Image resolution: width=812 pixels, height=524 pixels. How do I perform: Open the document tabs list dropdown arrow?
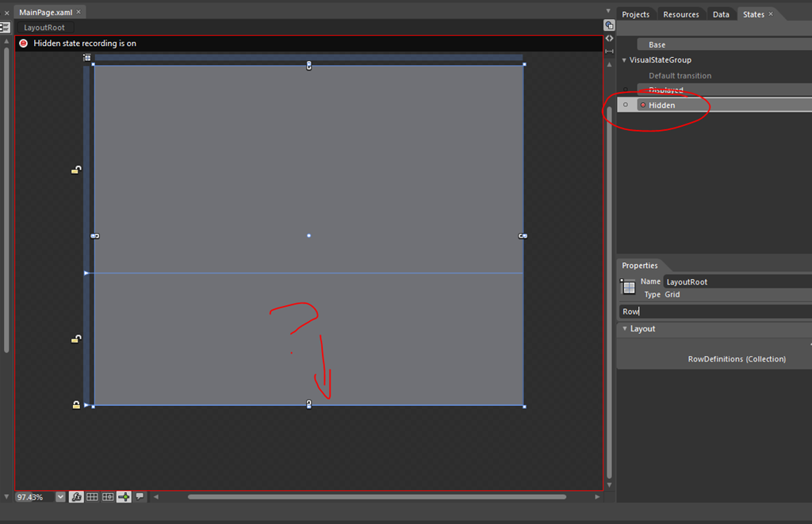click(x=608, y=11)
